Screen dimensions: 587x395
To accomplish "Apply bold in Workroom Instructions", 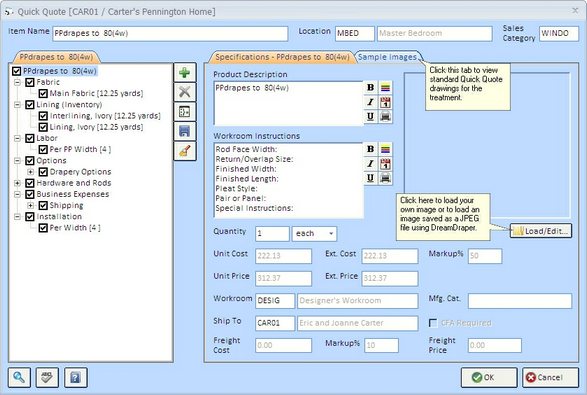I will click(x=370, y=149).
